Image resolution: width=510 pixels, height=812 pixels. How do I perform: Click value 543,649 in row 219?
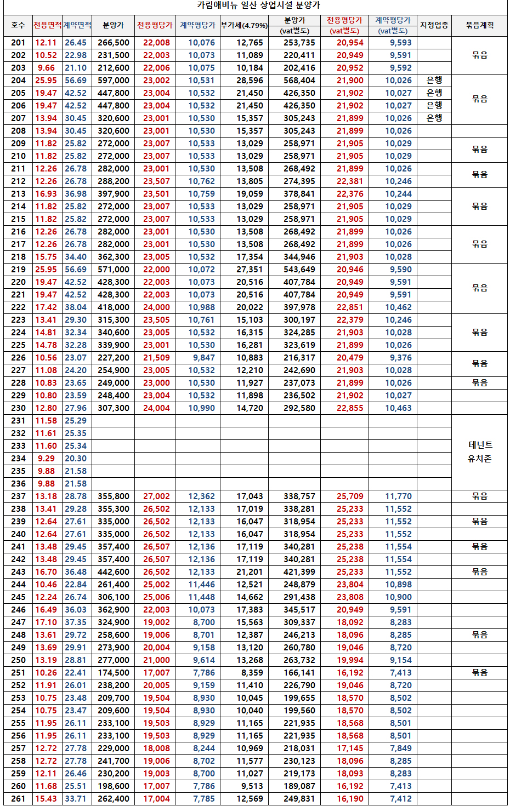point(299,270)
